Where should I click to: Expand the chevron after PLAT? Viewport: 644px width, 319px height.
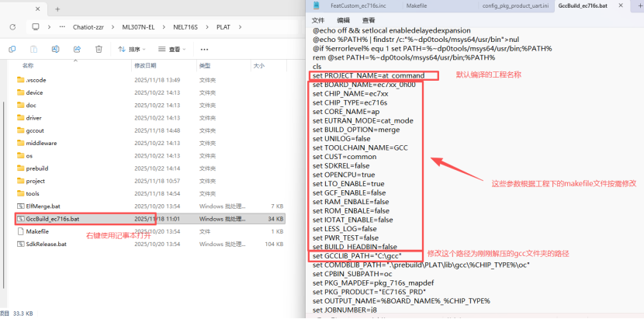click(x=240, y=27)
